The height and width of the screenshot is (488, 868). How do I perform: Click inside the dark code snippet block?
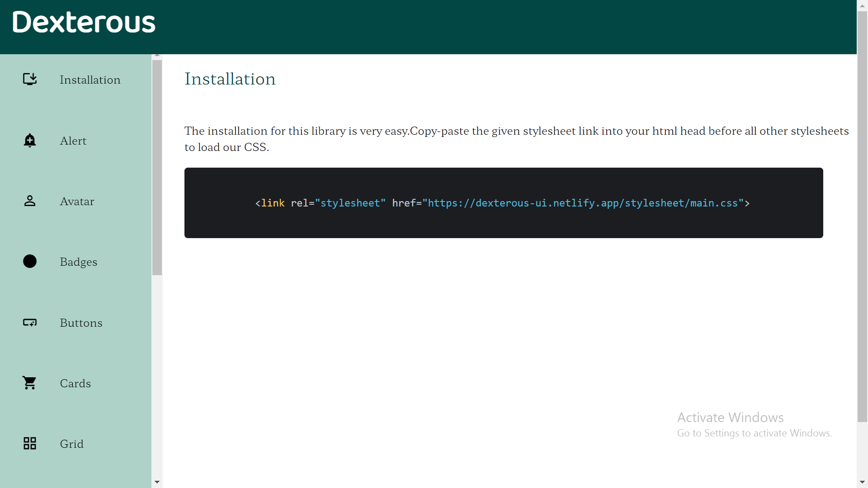click(503, 202)
